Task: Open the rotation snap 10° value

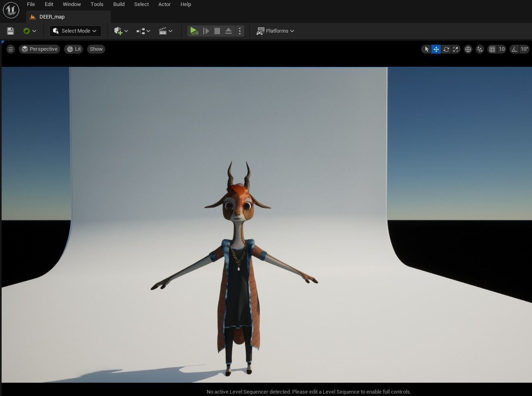Action: click(x=524, y=49)
